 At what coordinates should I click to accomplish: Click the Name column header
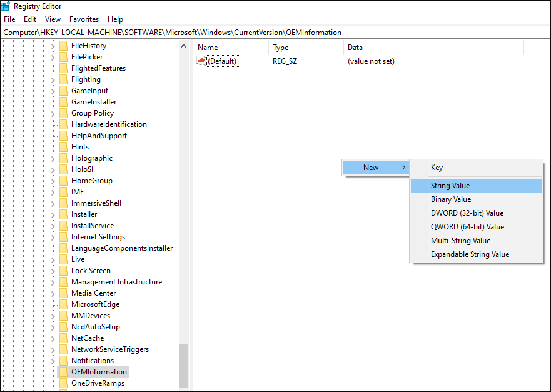[231, 48]
